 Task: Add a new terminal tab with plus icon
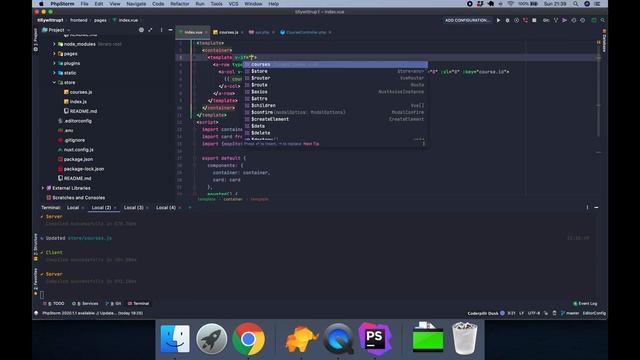coord(190,207)
